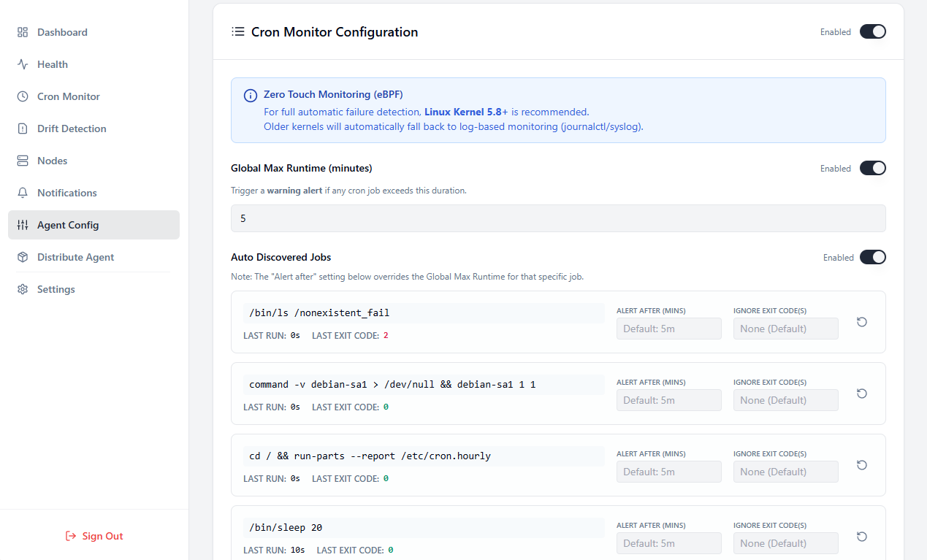
Task: Click the Global Max Runtime minutes field
Action: click(x=558, y=218)
